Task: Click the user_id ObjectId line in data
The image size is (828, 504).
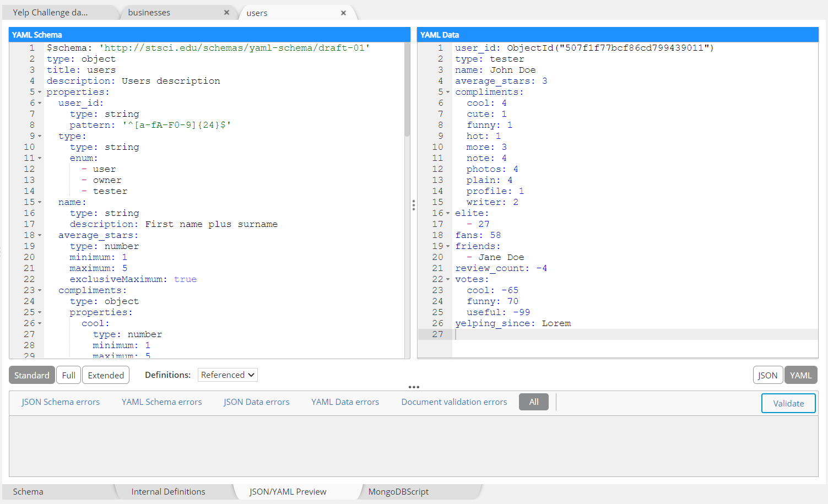Action: coord(584,48)
